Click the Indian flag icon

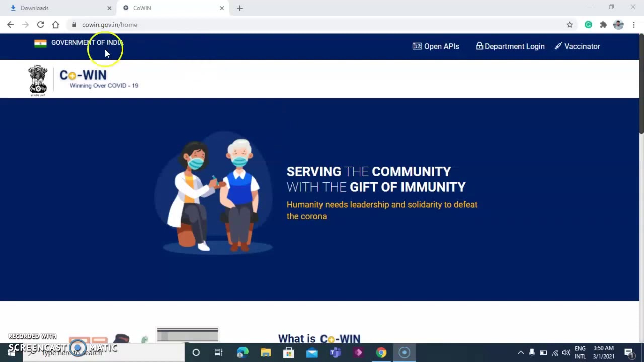click(40, 43)
